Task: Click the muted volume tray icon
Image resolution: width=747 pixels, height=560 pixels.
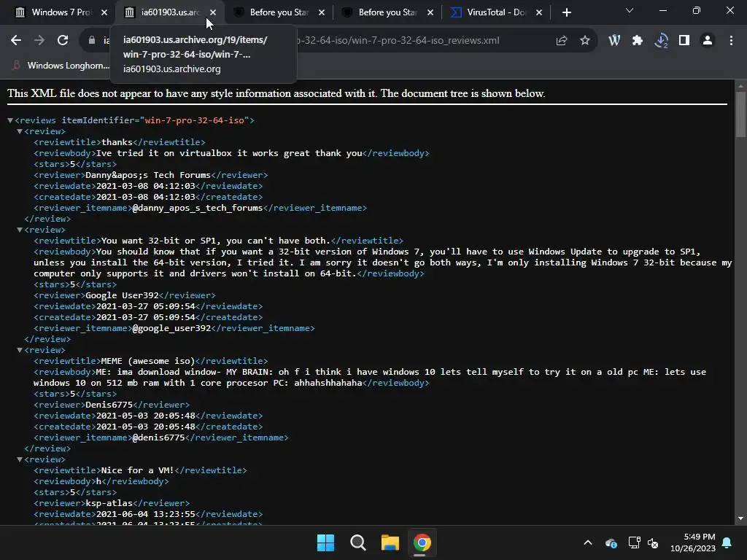Action: (x=653, y=542)
